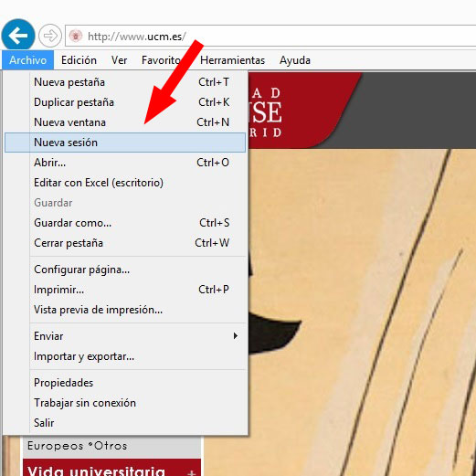Select Imprimir... from the Archivo menu
Screen dimensions: 476x476
(125, 290)
